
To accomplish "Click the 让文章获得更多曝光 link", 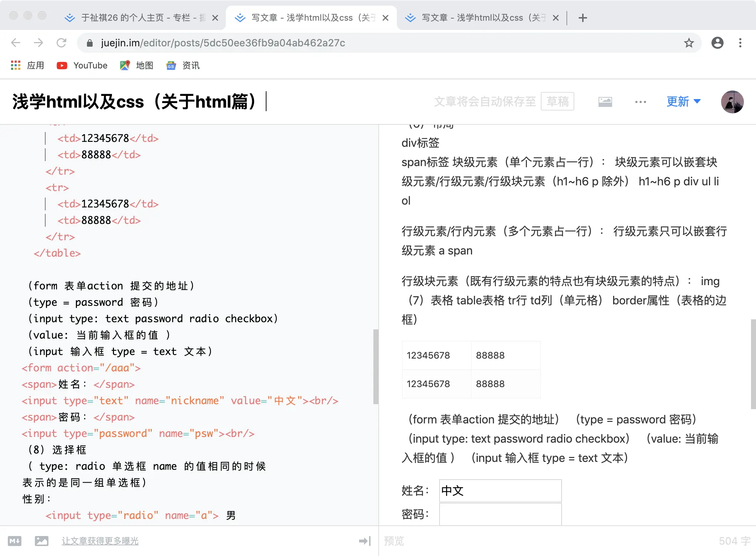I will pos(100,541).
